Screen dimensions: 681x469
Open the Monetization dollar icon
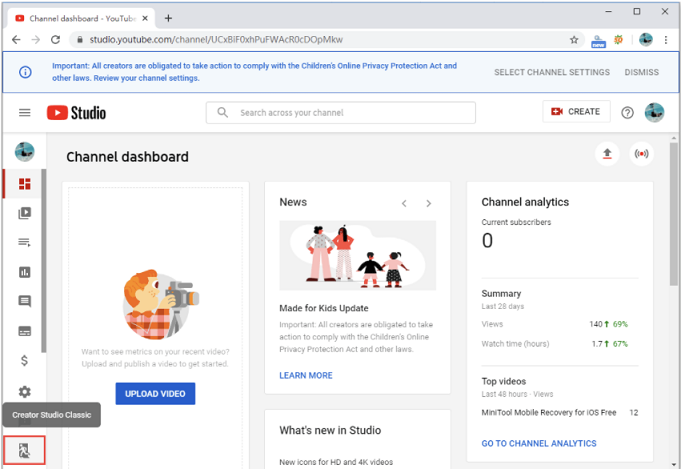click(x=24, y=360)
